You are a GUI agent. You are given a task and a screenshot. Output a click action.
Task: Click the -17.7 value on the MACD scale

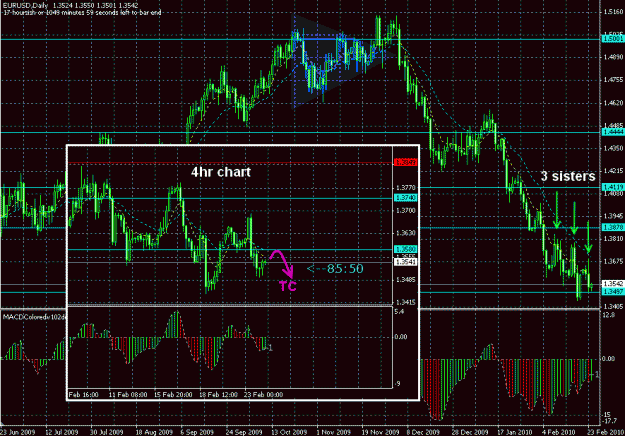[x=610, y=421]
